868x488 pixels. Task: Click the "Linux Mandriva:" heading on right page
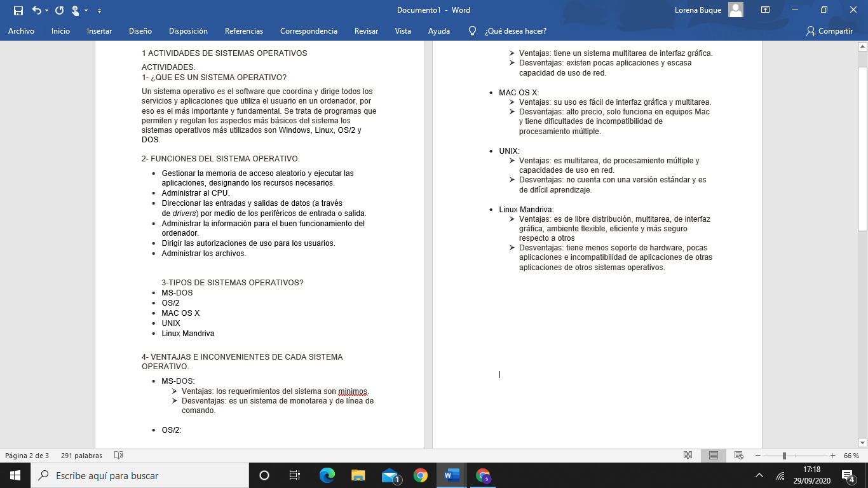coord(526,210)
